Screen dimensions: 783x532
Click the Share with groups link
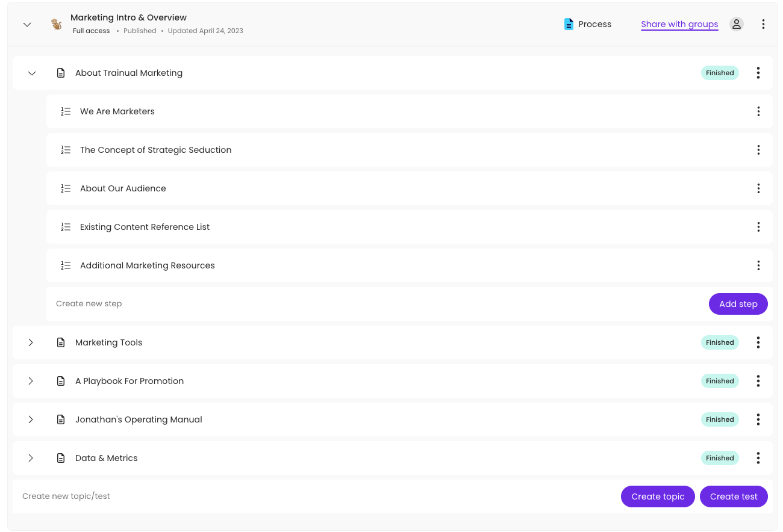coord(679,24)
